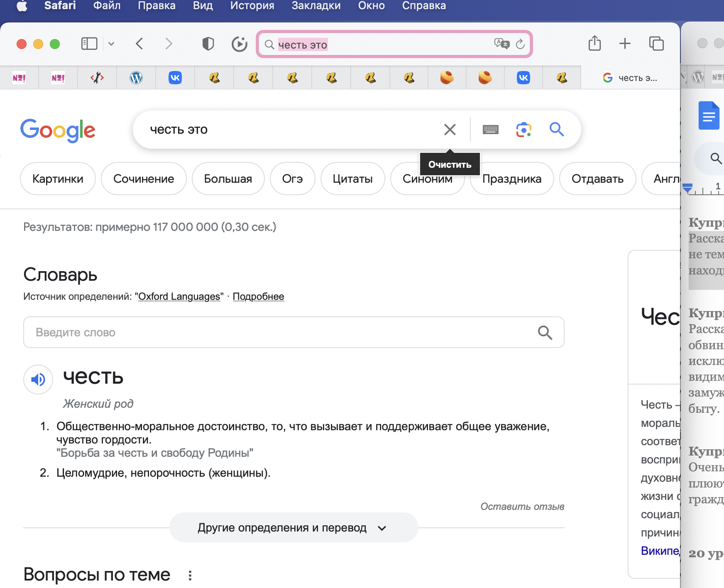
Task: Switch to the code-brackets tab
Action: (x=97, y=78)
